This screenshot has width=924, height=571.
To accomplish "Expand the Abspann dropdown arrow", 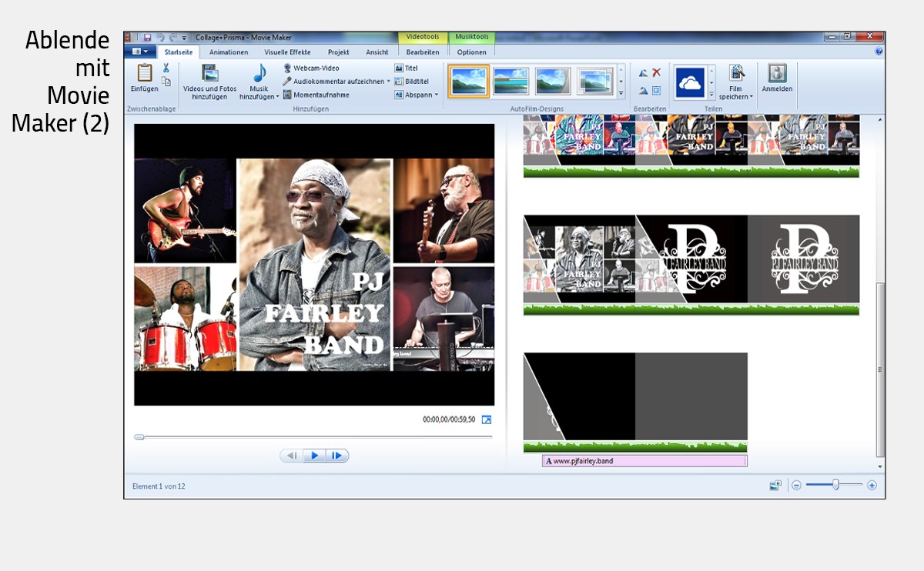I will click(437, 95).
